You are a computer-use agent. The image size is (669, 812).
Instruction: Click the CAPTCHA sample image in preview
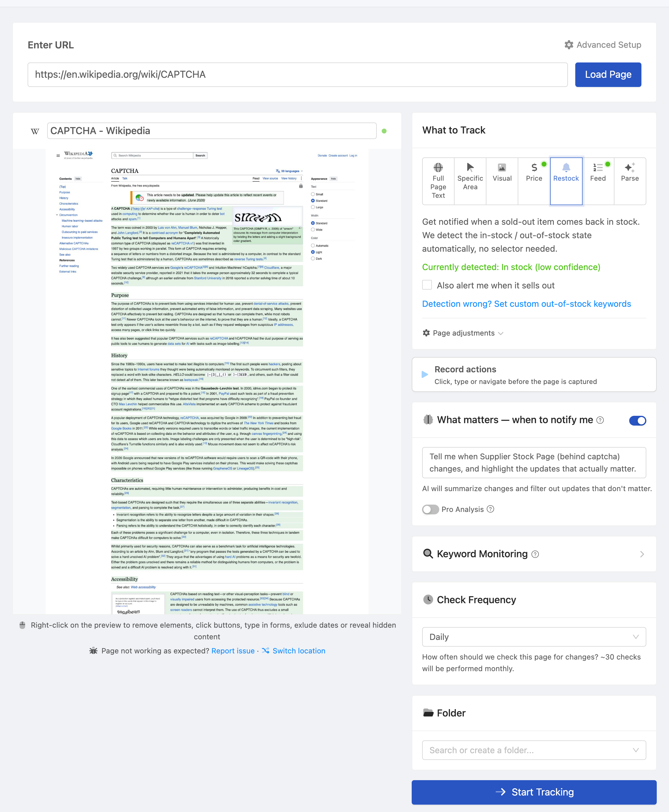point(267,217)
